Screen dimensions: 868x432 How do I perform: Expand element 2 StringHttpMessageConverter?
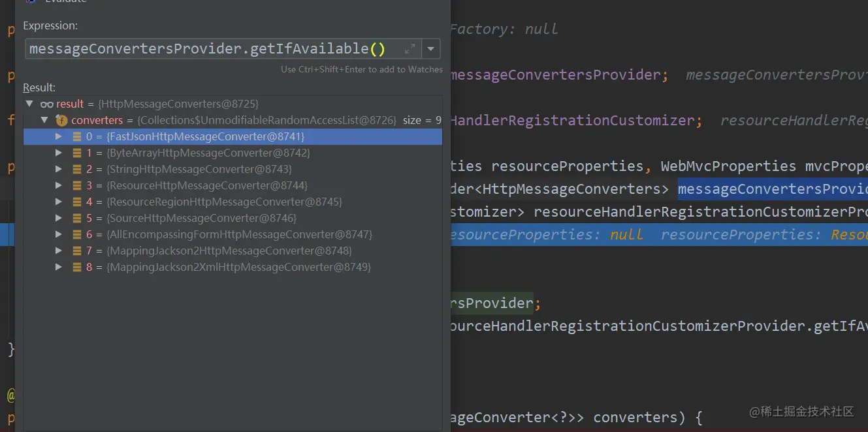point(59,169)
